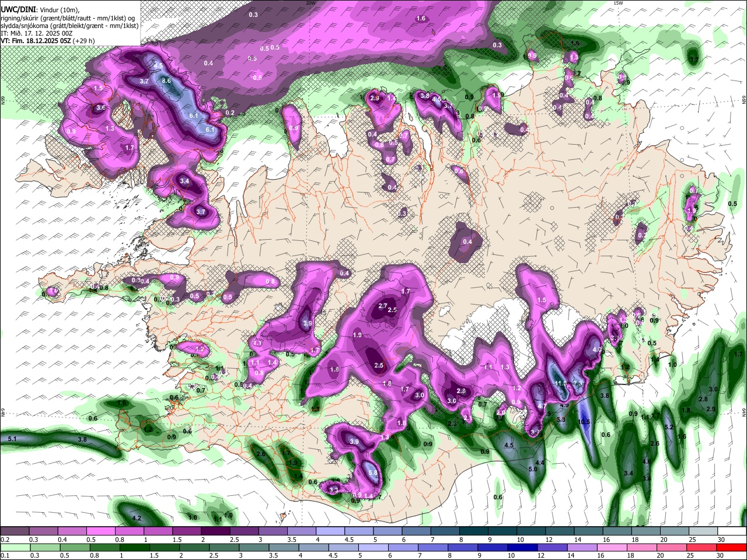This screenshot has height=560, width=747.
Task: Click the bright pink 0.5 swatch in upper legend
Action: pos(101,531)
